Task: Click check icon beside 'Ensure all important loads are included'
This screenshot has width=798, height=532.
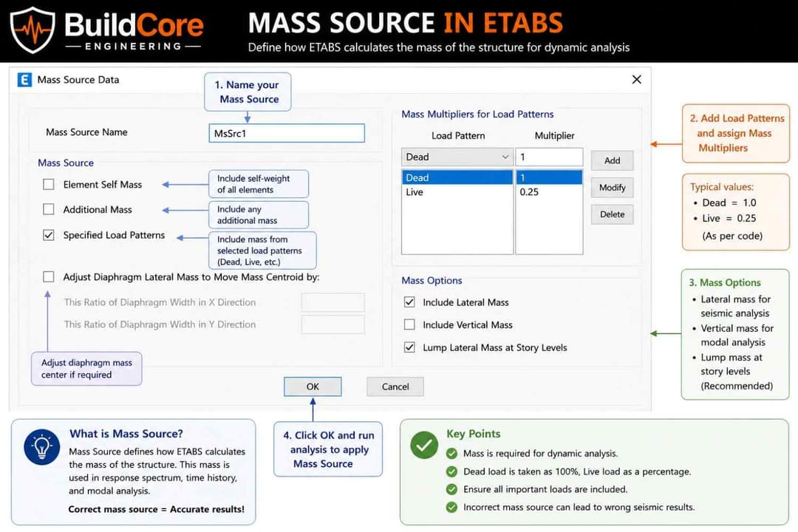Action: pos(451,489)
